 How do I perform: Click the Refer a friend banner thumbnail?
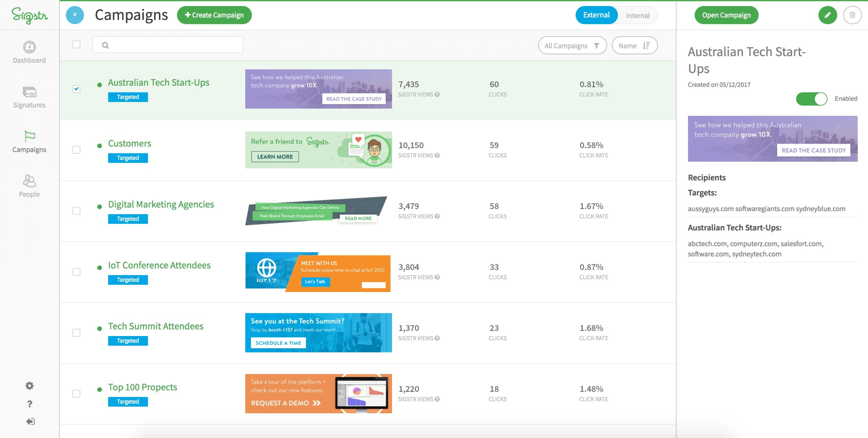318,150
